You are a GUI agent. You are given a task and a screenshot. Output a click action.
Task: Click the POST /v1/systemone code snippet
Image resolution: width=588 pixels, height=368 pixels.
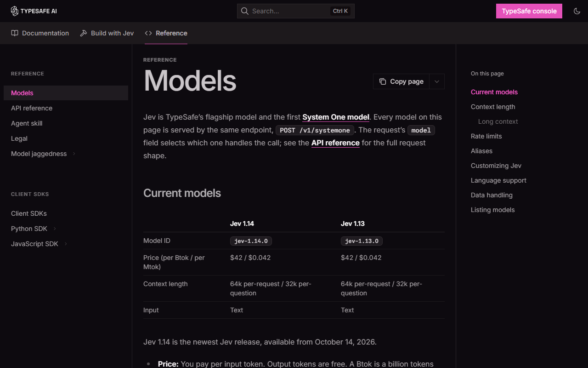[315, 130]
